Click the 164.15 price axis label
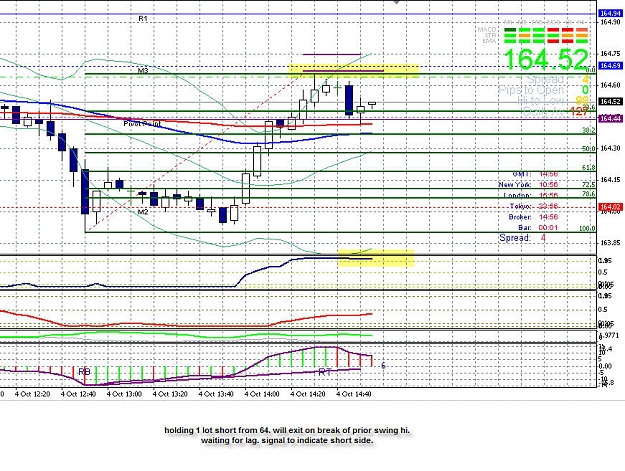Image resolution: width=625 pixels, height=471 pixels. [x=610, y=180]
